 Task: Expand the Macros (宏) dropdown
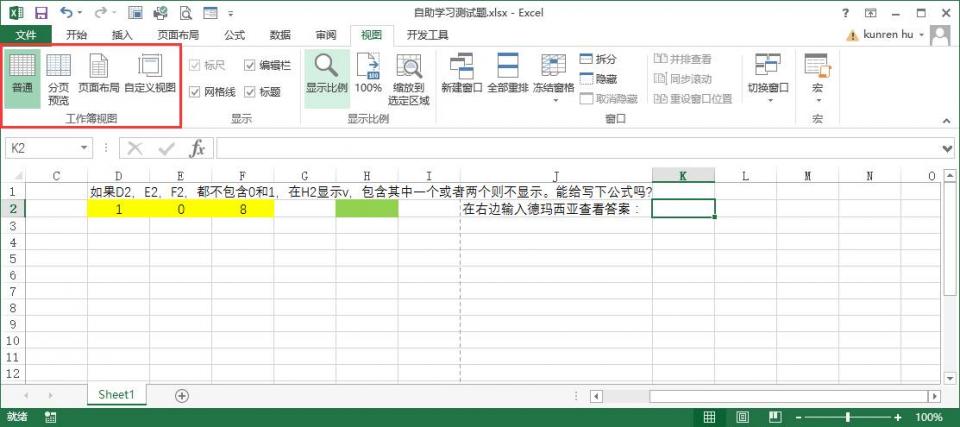click(817, 78)
